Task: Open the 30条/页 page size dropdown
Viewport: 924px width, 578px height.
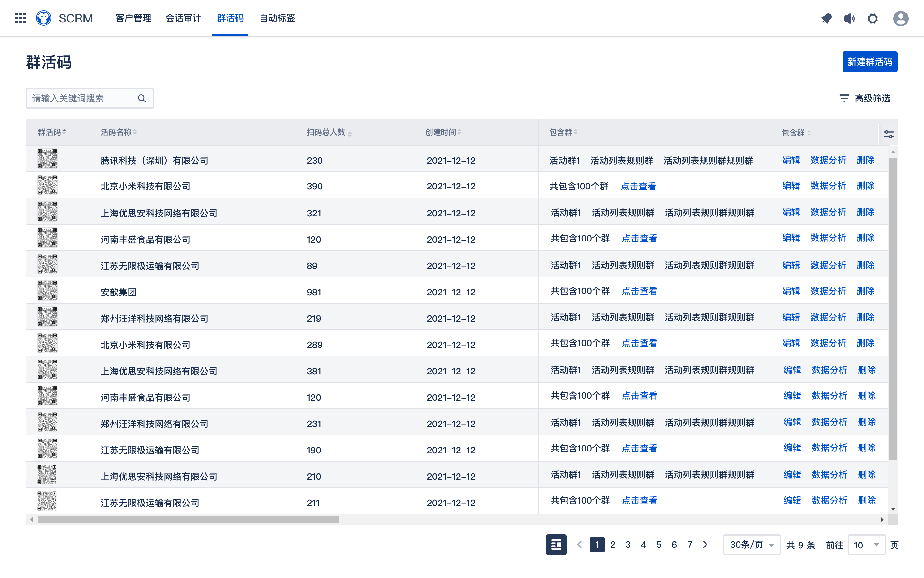Action: coord(751,544)
